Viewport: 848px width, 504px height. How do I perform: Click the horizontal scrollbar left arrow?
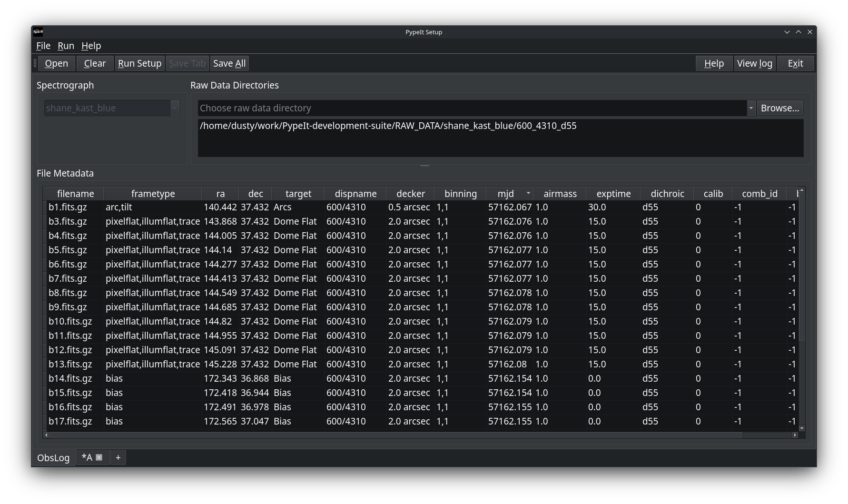(x=46, y=435)
